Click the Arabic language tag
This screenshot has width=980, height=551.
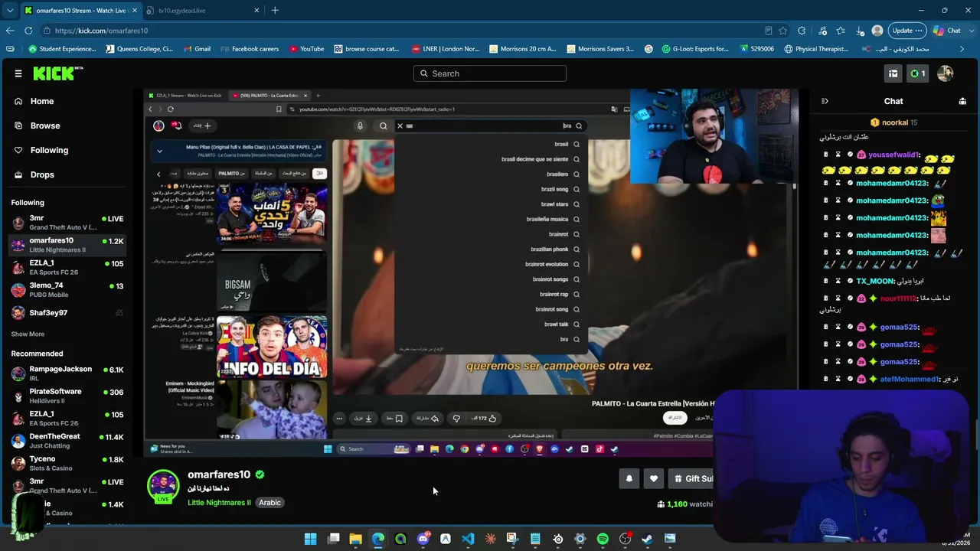click(x=269, y=503)
